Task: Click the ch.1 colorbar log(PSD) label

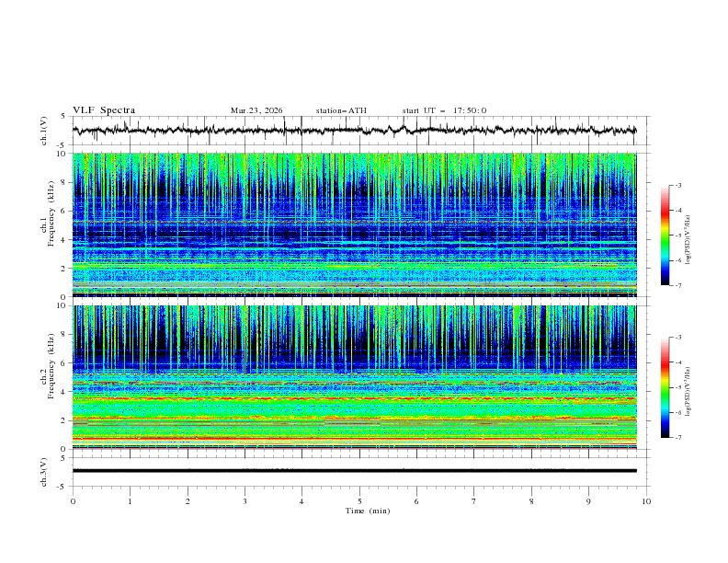Action: point(688,240)
